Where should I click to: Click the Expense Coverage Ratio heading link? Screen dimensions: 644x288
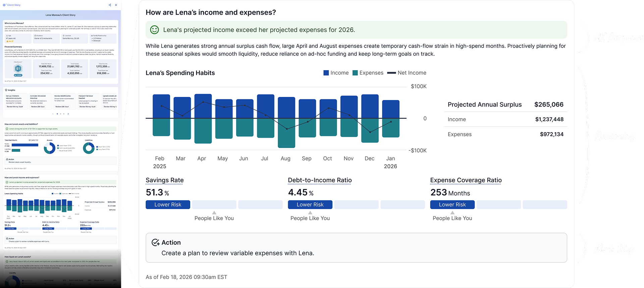(x=466, y=180)
